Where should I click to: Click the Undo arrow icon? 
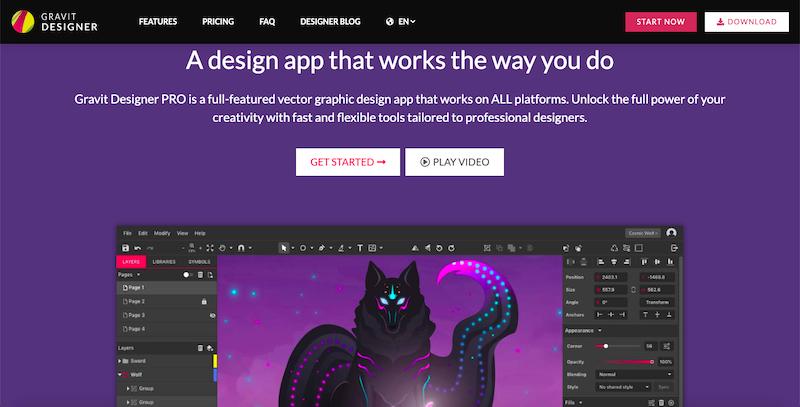[x=138, y=248]
